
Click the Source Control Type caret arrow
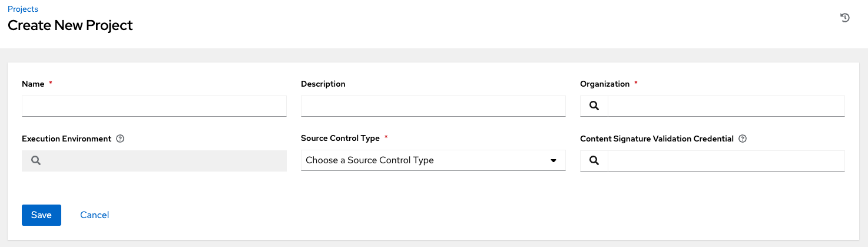pyautogui.click(x=554, y=160)
